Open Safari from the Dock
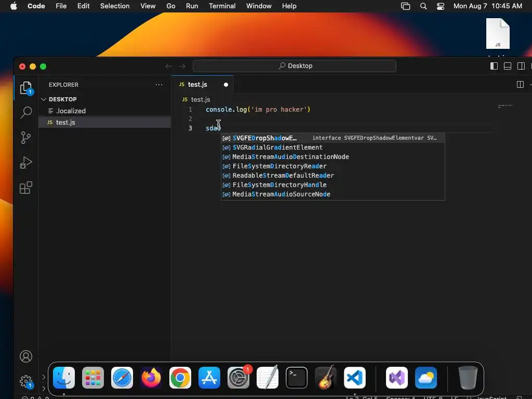Viewport: 532px width, 399px height. coord(122,378)
